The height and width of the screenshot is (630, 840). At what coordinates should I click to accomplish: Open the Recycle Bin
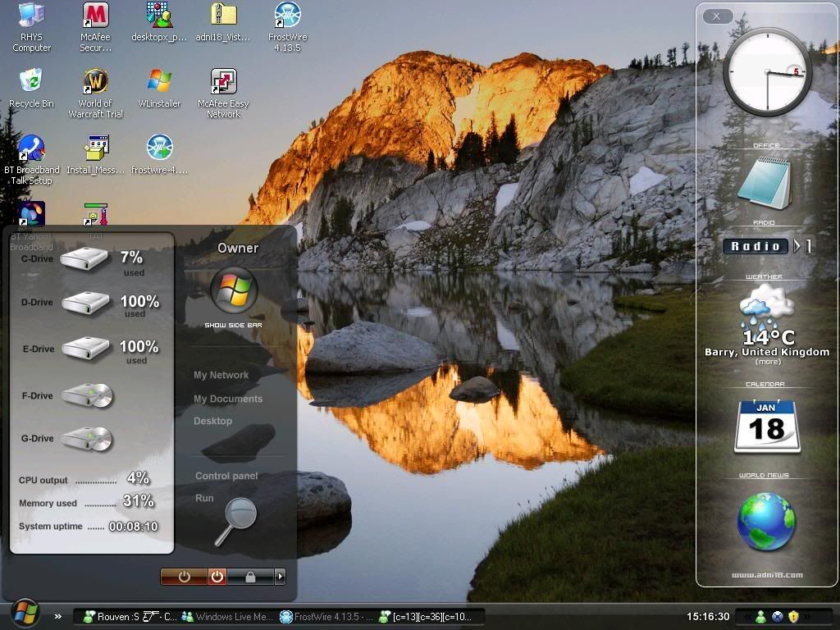(31, 82)
